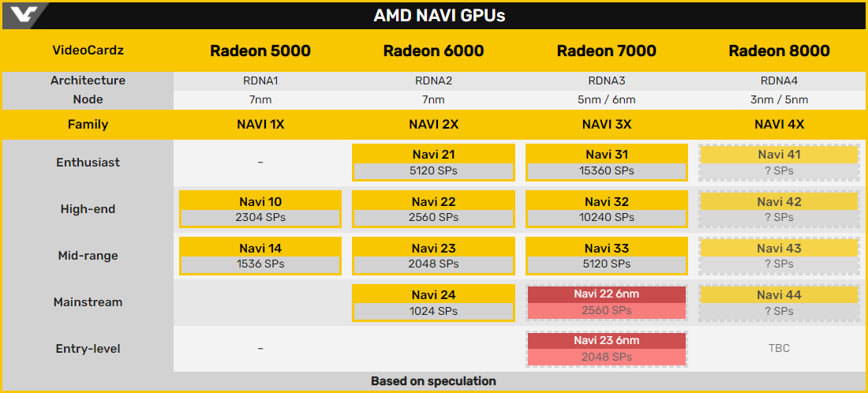This screenshot has width=868, height=393.
Task: Click the TBC entry-level cell
Action: point(779,348)
